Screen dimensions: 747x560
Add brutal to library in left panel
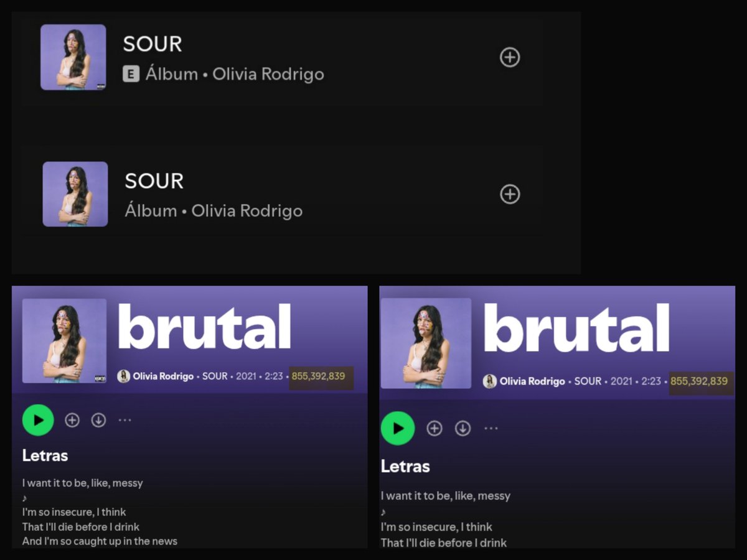72,420
